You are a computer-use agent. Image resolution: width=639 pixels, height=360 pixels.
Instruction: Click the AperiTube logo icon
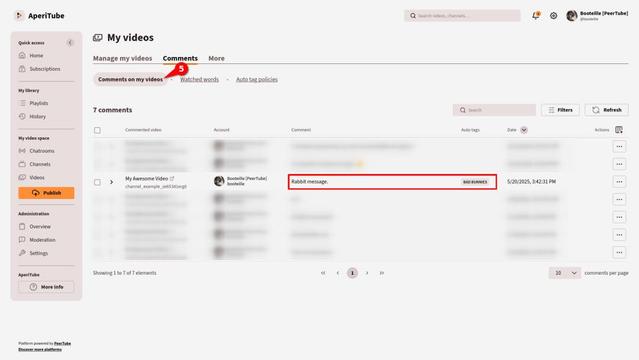[x=19, y=15]
